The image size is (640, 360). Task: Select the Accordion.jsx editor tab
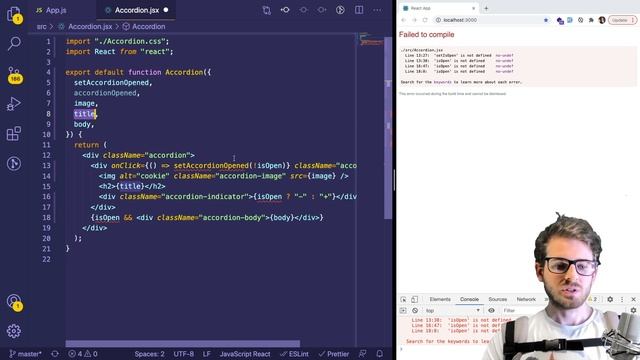click(137, 10)
